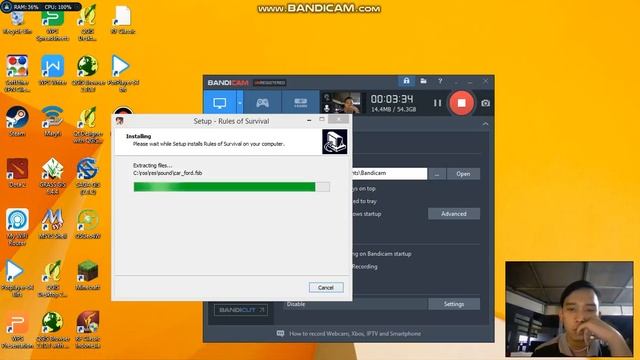Select the Minecraft desktop icon

tap(87, 275)
